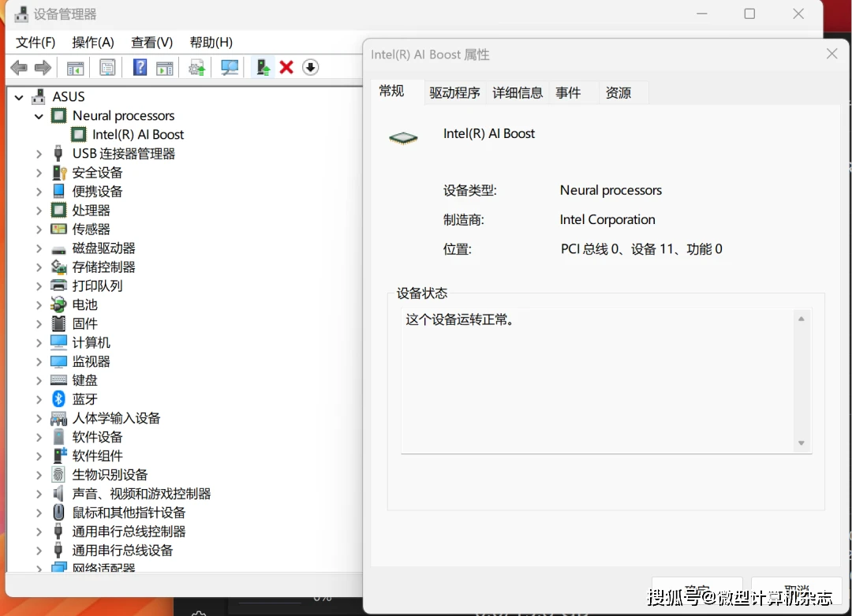The height and width of the screenshot is (616, 852).
Task: Expand the 声音、视频和游戏控制器 category
Action: 39,494
